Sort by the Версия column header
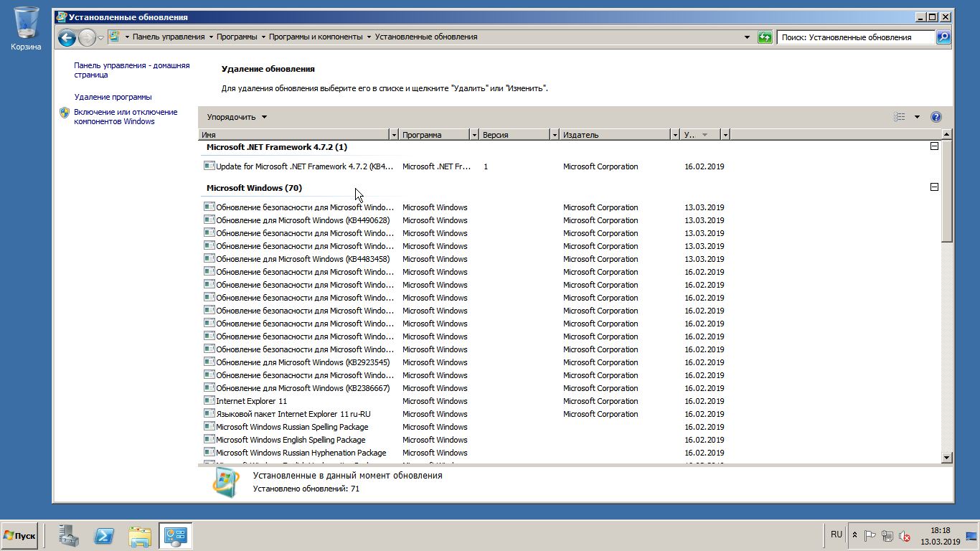 514,135
